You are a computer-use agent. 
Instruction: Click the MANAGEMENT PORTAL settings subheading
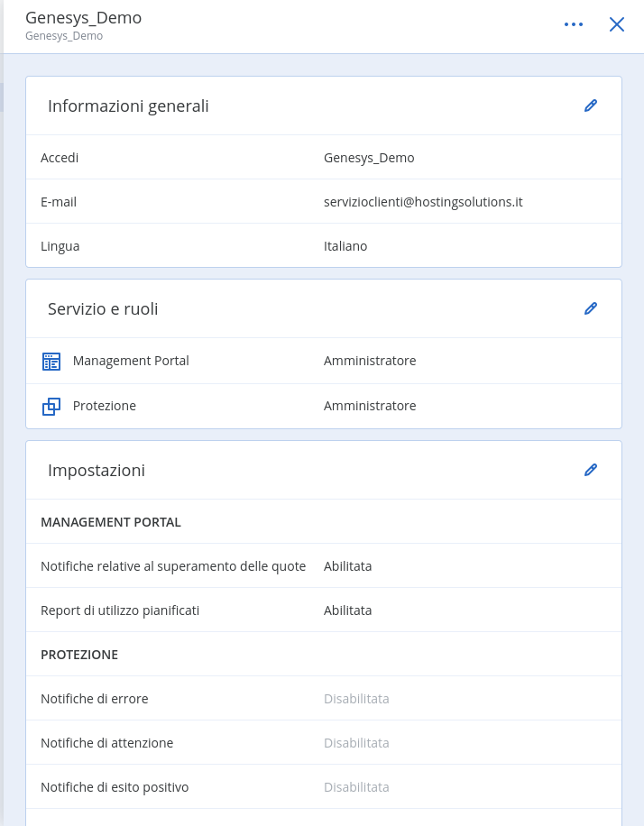111,522
